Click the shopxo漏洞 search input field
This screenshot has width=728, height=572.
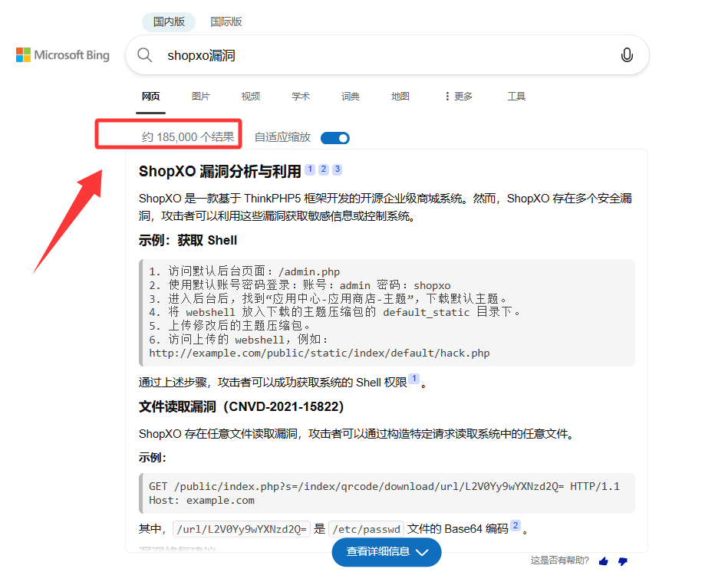tap(387, 54)
